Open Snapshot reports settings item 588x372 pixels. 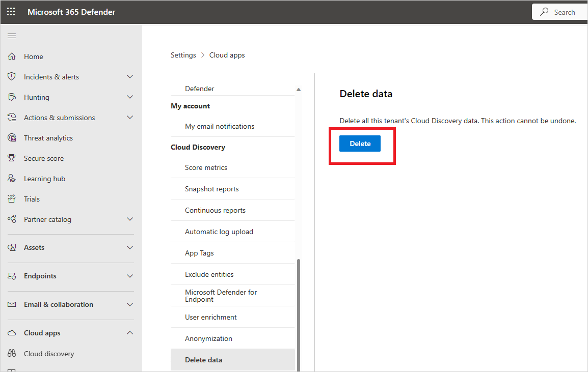point(211,189)
